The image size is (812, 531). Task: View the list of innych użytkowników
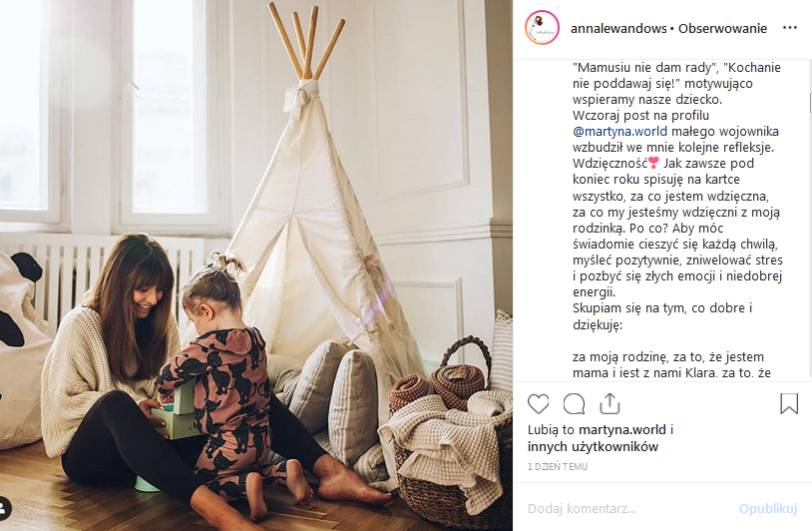pyautogui.click(x=593, y=446)
